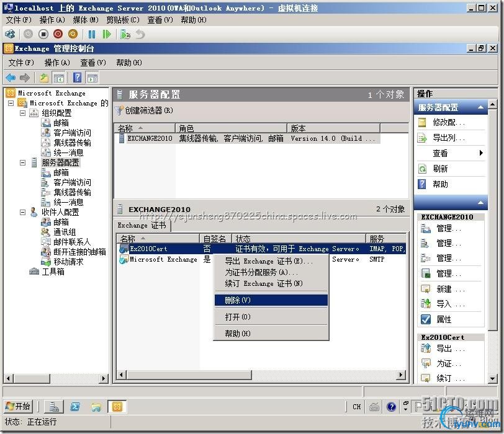This screenshot has width=504, height=434.
Task: Sort server list by 角色 column
Action: 231,128
